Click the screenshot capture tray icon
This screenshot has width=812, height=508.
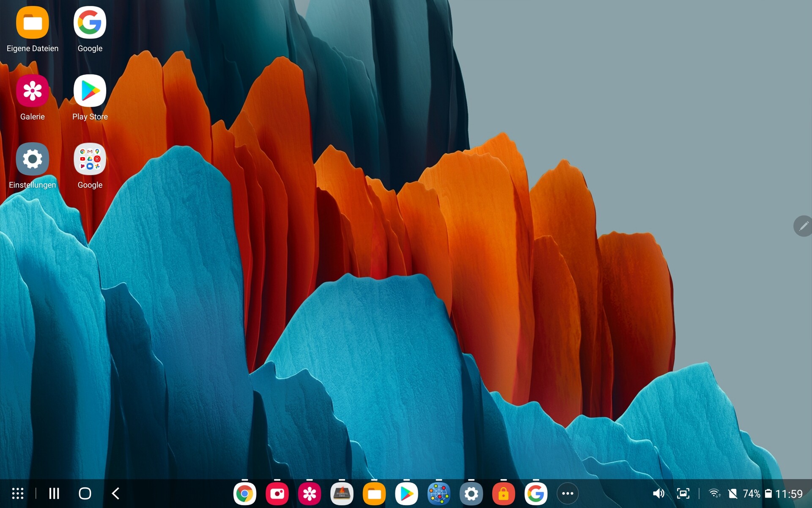(x=683, y=494)
